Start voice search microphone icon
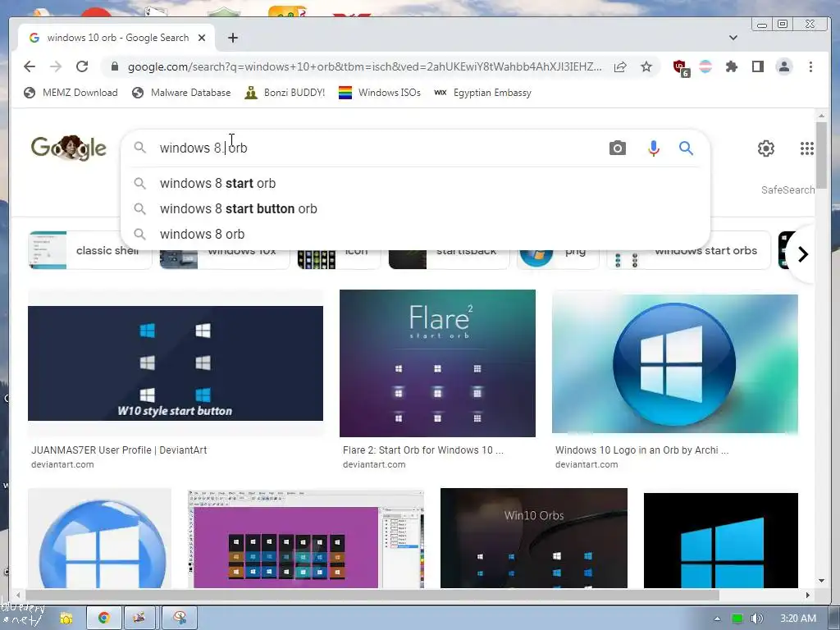 pyautogui.click(x=654, y=148)
